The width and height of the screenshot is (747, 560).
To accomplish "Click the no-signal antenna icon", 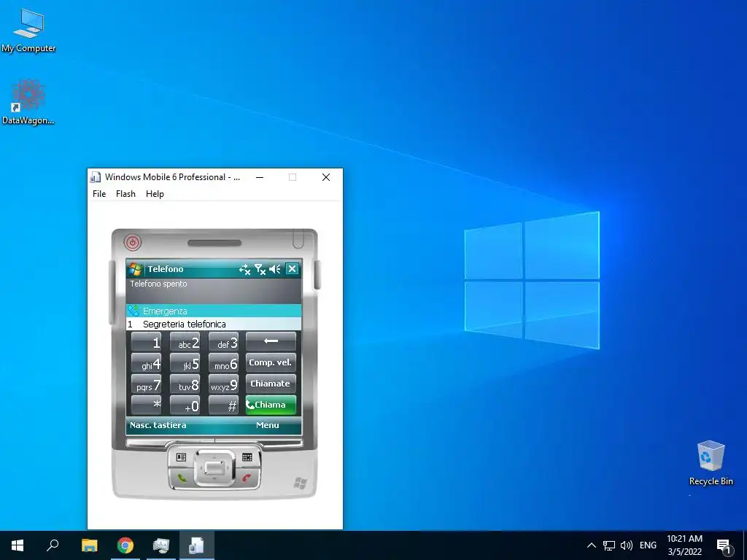I will pyautogui.click(x=260, y=270).
